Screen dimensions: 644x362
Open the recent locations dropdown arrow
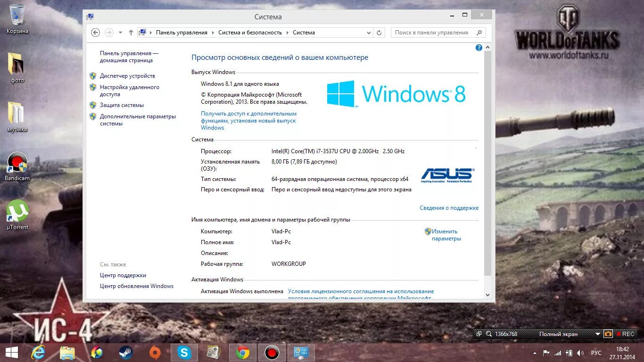[120, 33]
